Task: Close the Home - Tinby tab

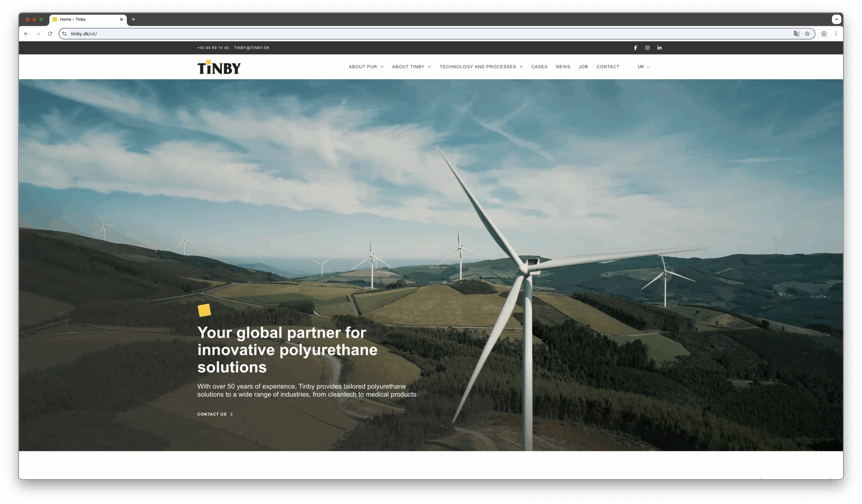Action: point(121,19)
